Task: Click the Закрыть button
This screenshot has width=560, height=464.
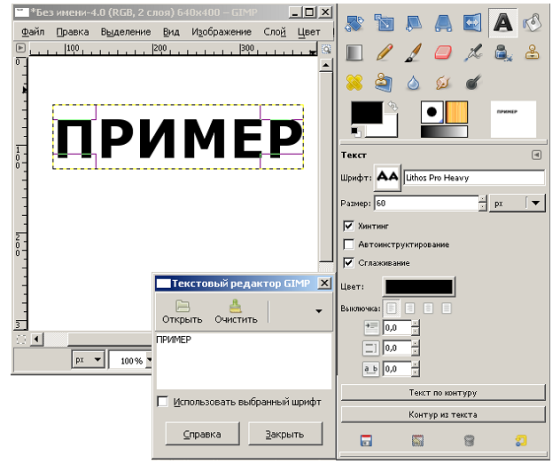Action: [285, 434]
